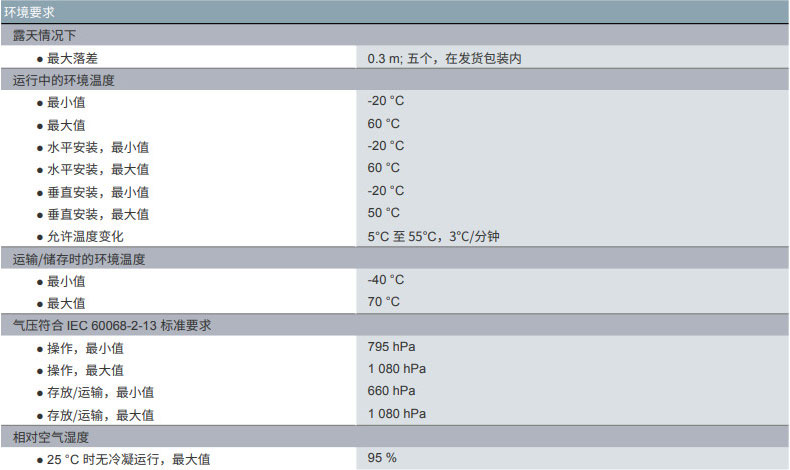Select the -40 °C value cell
The width and height of the screenshot is (790, 470).
(386, 280)
